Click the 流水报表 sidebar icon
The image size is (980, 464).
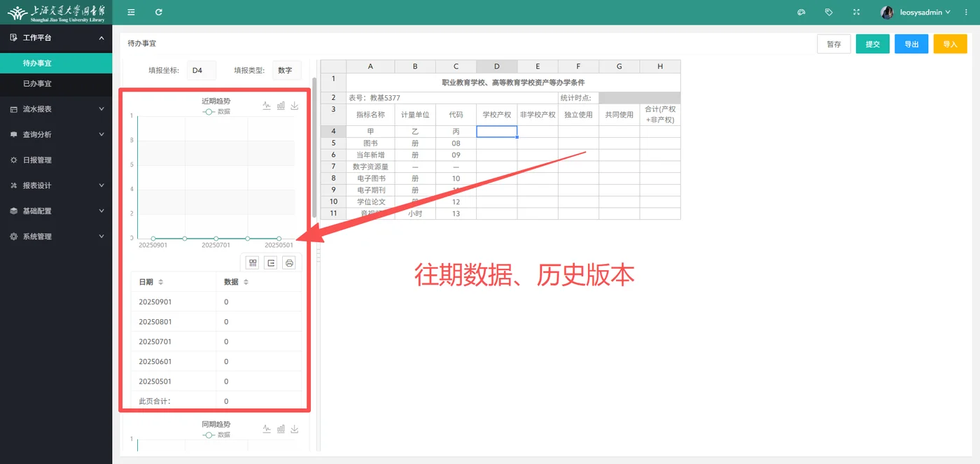click(x=14, y=109)
